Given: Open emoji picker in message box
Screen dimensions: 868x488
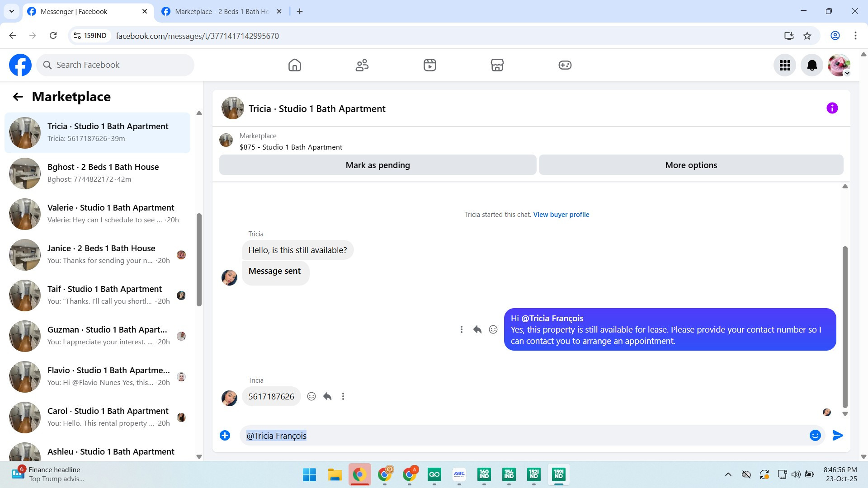Looking at the screenshot, I should click(x=815, y=436).
